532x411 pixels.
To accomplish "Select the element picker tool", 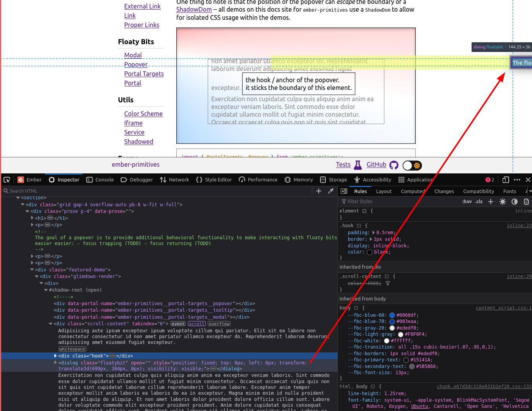I will coord(7,180).
